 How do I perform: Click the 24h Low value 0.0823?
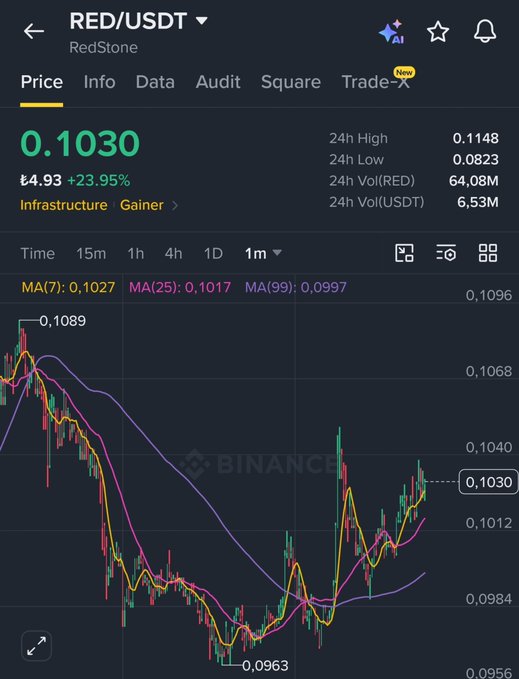[x=475, y=159]
